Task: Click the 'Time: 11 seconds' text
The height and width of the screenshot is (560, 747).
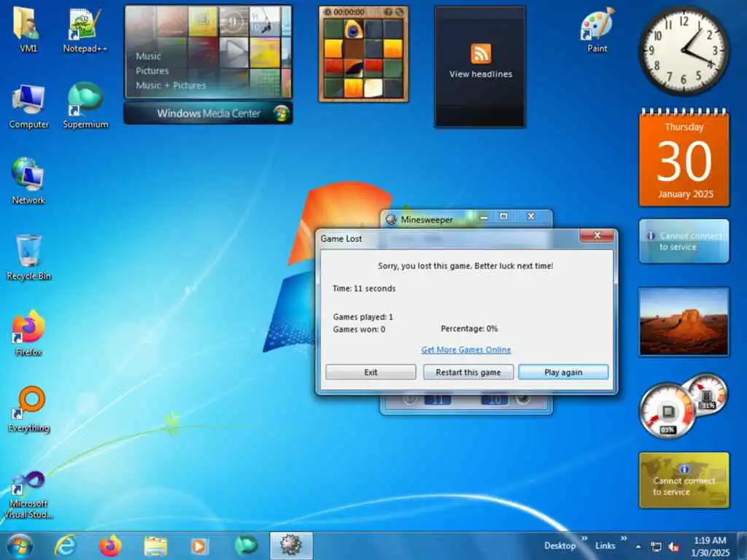Action: [364, 289]
